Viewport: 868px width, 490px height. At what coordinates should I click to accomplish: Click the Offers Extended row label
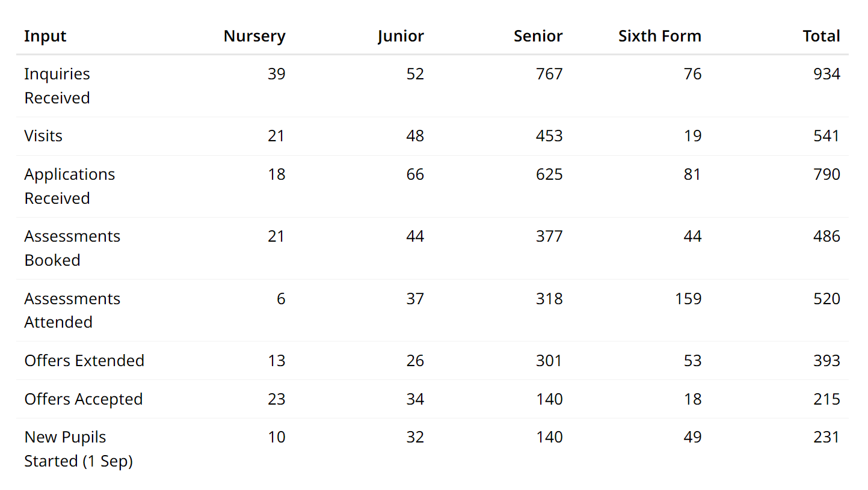(84, 361)
